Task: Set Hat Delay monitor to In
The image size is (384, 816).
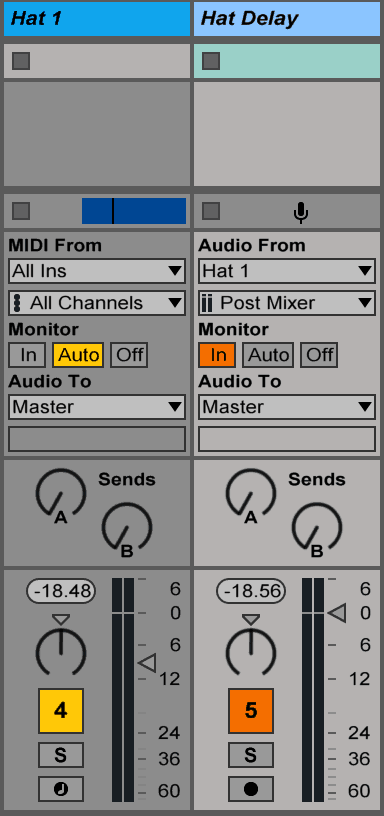Action: click(217, 355)
